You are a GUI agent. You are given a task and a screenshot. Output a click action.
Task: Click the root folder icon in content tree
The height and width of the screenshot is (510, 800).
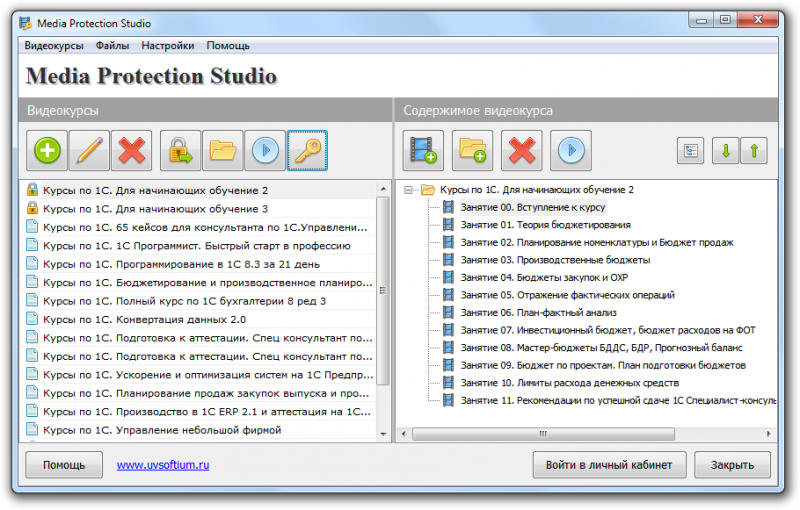coord(428,190)
